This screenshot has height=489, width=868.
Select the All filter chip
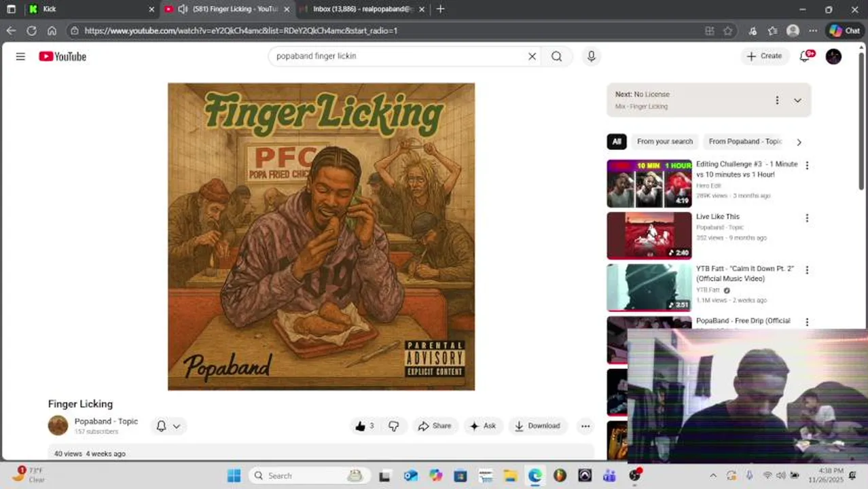(x=617, y=141)
